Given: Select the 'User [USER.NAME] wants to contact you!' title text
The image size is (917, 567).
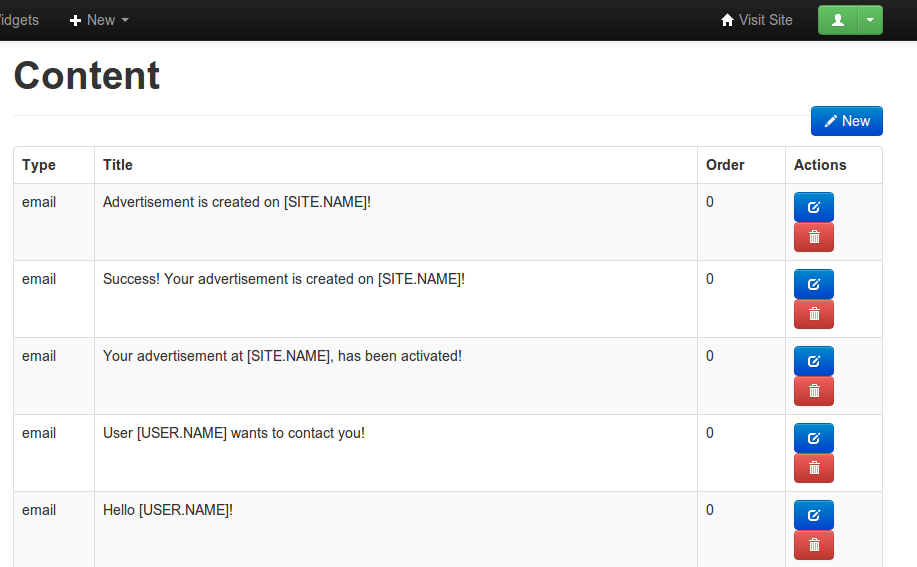Looking at the screenshot, I should click(x=234, y=433).
